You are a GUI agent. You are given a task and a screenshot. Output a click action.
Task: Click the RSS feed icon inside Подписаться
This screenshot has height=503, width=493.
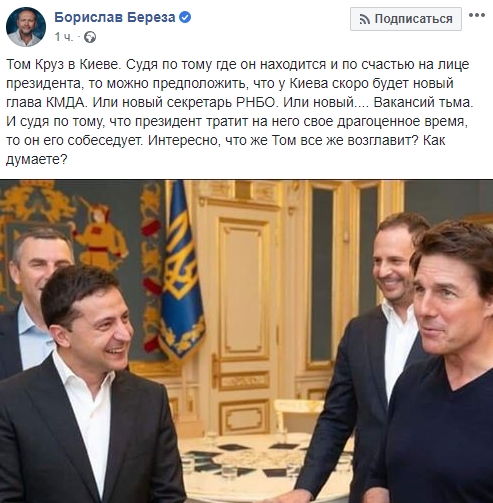365,19
